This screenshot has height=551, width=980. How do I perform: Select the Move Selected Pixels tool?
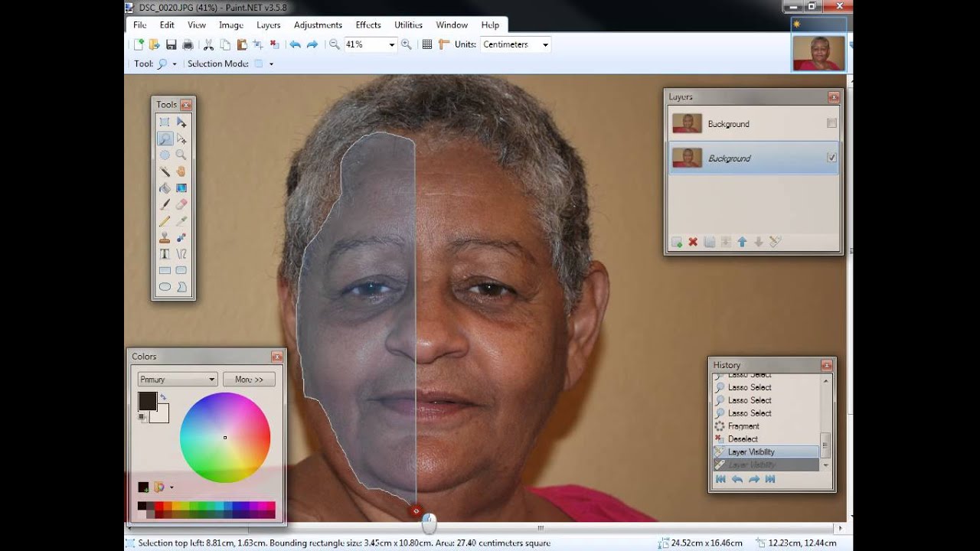(x=181, y=122)
